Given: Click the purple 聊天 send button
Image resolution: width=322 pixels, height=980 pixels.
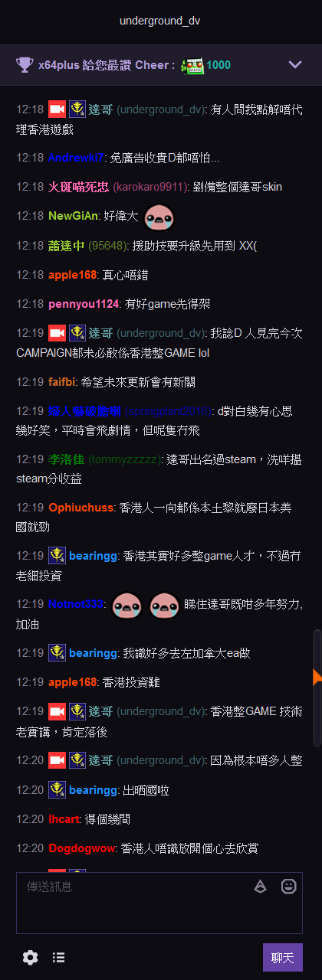Looking at the screenshot, I should pyautogui.click(x=283, y=957).
